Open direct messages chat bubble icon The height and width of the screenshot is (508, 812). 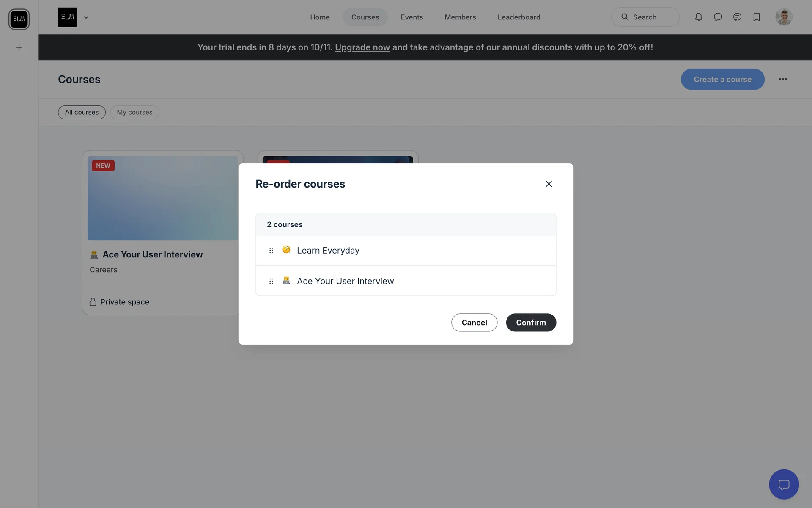718,17
